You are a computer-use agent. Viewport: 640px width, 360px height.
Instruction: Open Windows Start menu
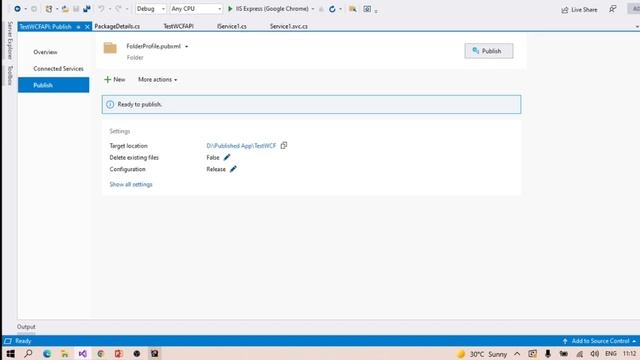[x=11, y=353]
